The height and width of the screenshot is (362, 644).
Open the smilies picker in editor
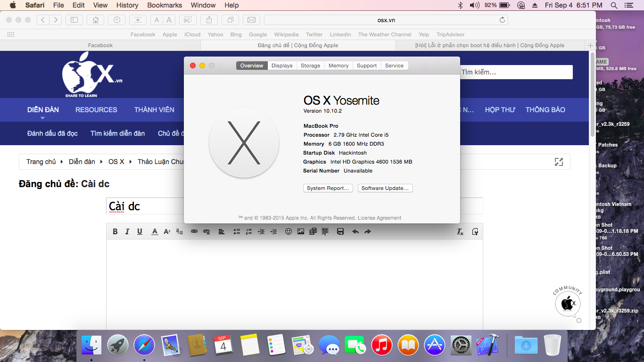[x=289, y=231]
